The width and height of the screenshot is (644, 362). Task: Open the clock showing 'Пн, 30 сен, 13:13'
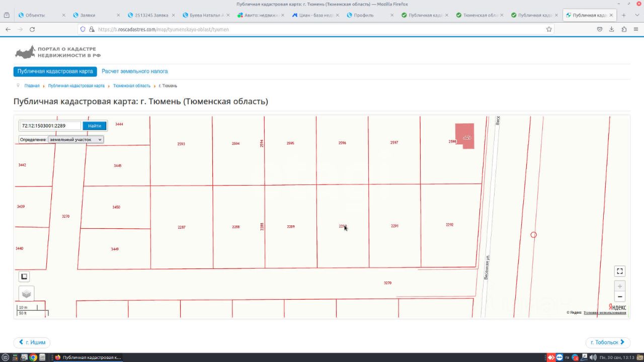coord(616,357)
